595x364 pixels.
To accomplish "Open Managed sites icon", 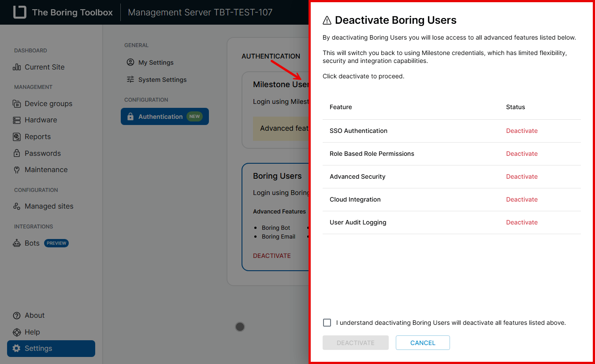I will [x=17, y=206].
